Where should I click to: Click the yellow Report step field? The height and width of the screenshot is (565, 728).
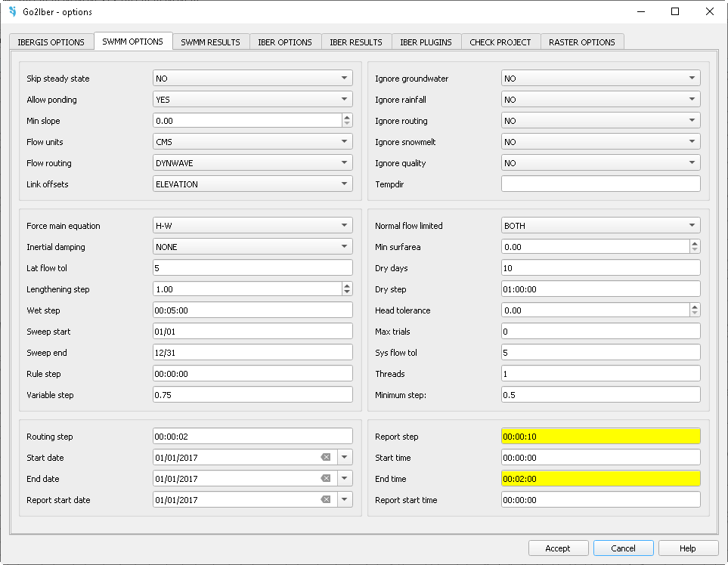(x=600, y=437)
